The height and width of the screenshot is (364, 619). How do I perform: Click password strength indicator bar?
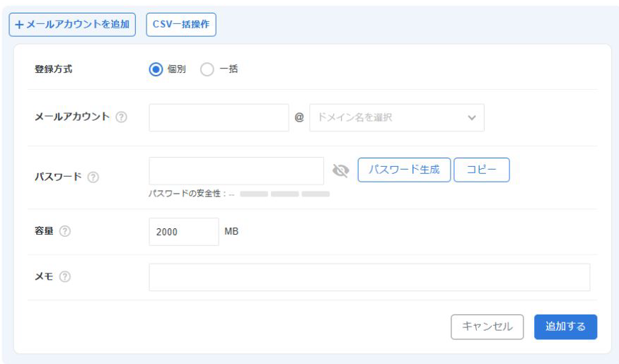[284, 194]
